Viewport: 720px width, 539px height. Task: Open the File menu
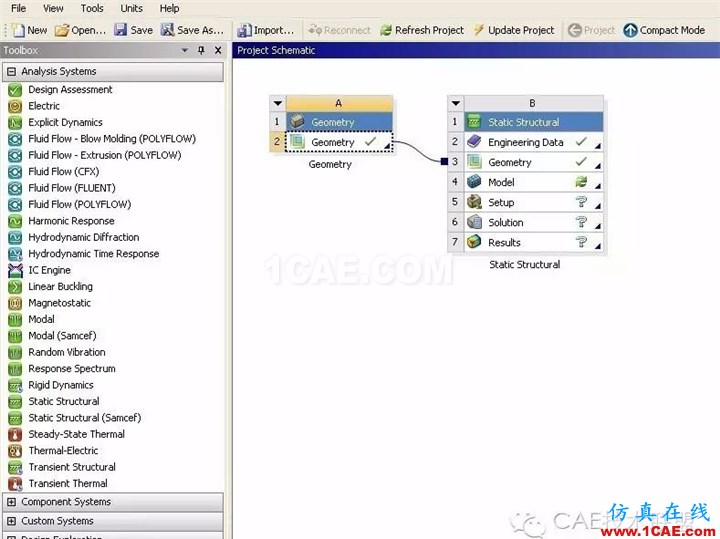(x=18, y=8)
